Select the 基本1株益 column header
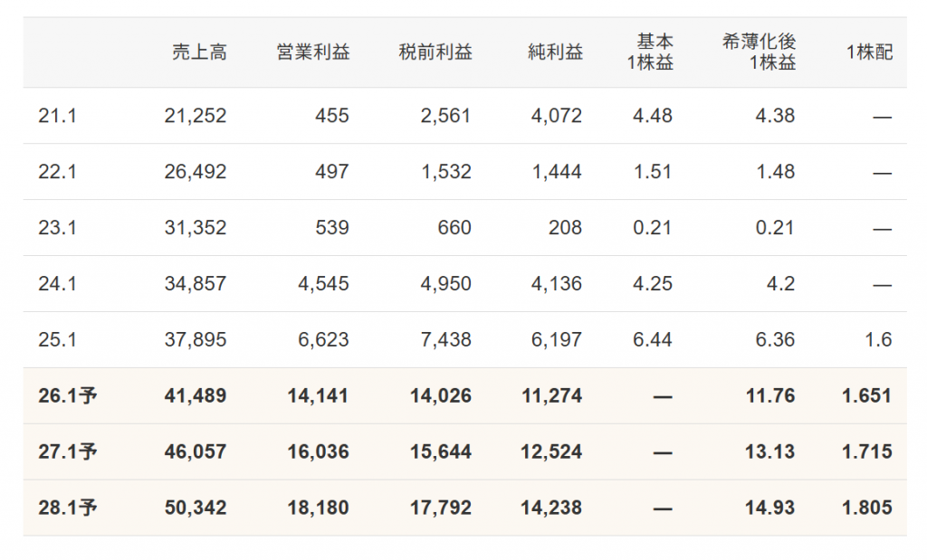Image resolution: width=927 pixels, height=560 pixels. coord(654,52)
